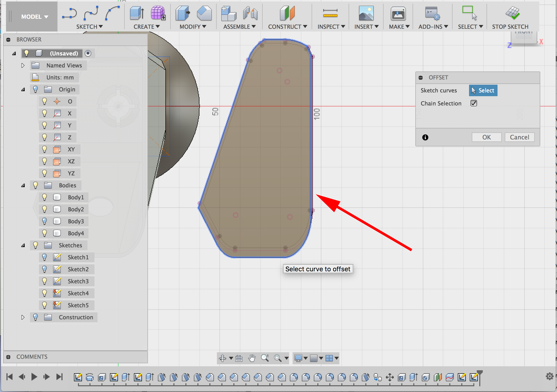Toggle visibility bulb for Origin folder

point(35,89)
